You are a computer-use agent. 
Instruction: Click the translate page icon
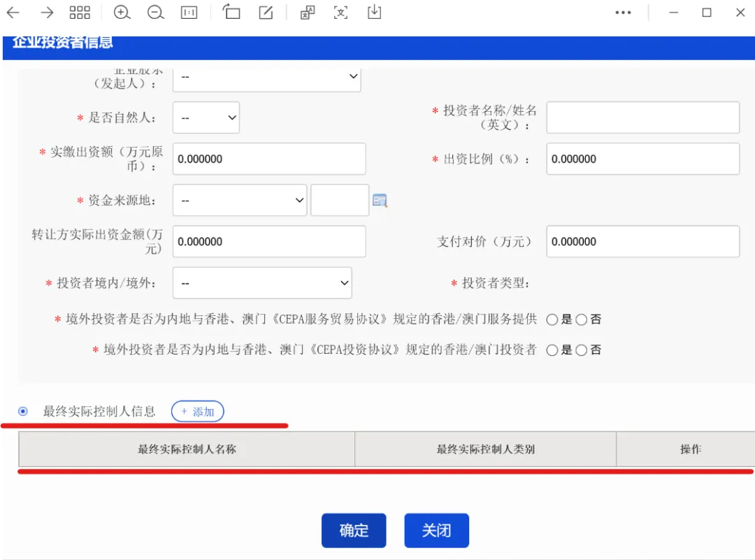(x=307, y=12)
